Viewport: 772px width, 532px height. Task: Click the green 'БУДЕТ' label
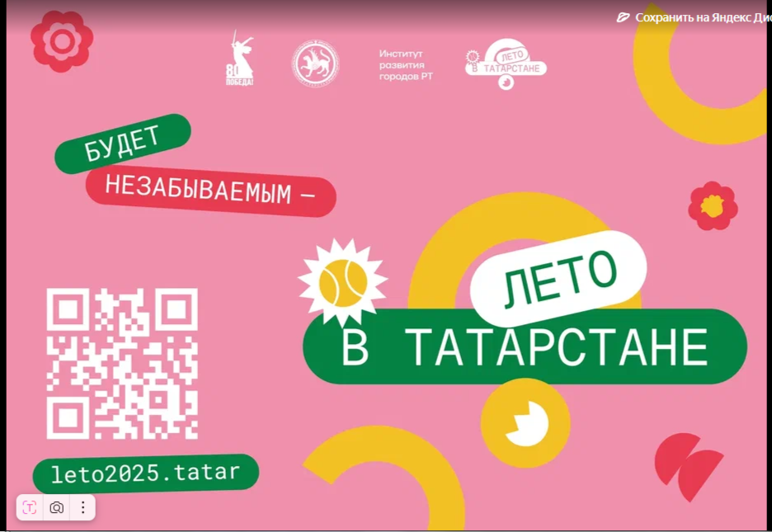click(x=123, y=144)
